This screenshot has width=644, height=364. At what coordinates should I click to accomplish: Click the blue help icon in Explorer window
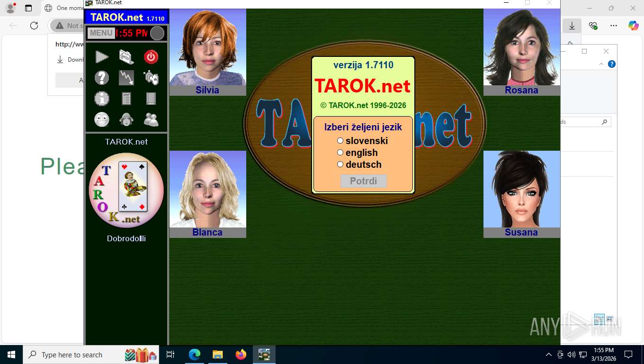(612, 64)
